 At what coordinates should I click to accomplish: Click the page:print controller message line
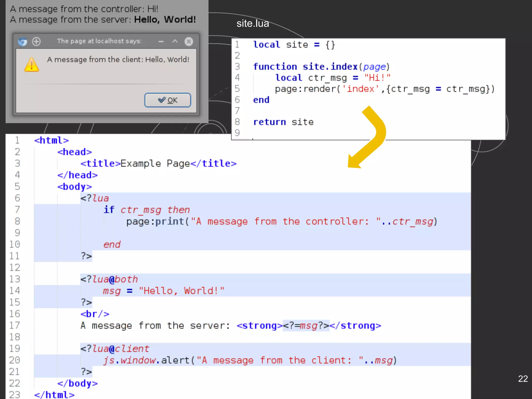(x=282, y=221)
